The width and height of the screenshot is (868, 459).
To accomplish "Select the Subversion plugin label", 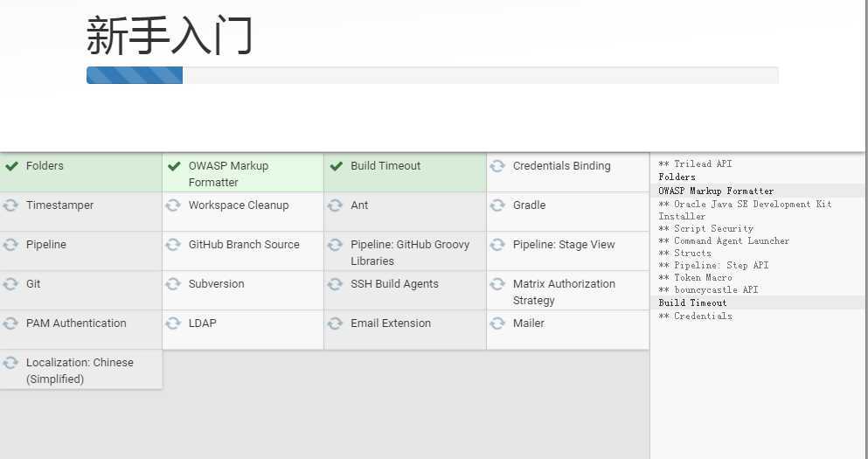I will [216, 283].
